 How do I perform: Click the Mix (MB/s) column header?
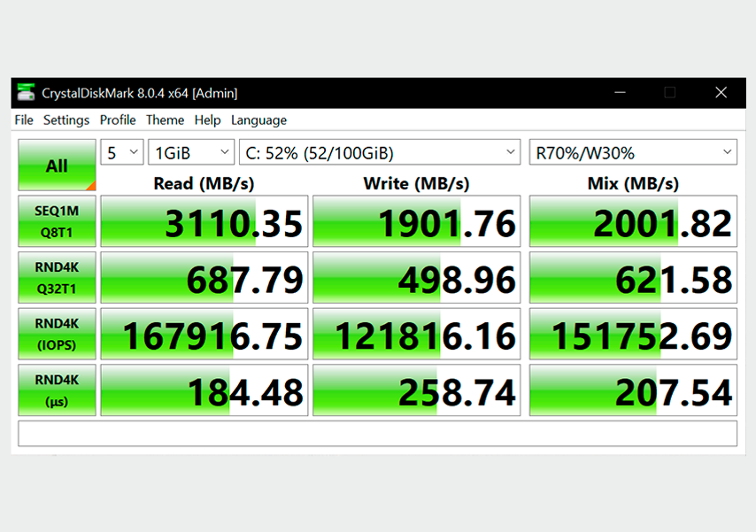click(x=633, y=184)
